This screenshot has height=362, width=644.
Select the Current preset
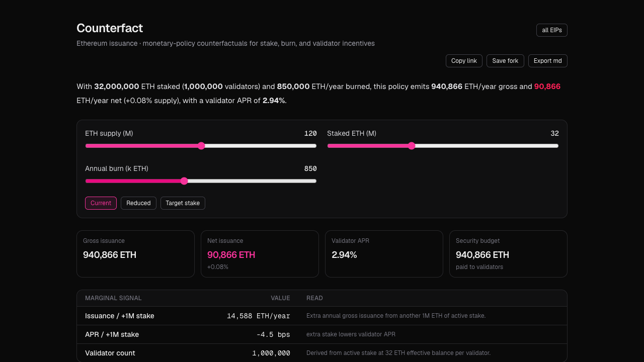(101, 203)
